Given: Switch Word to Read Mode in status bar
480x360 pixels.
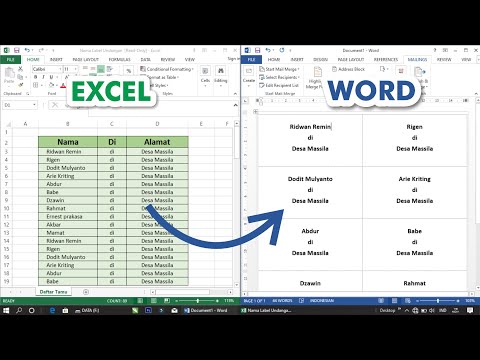Looking at the screenshot, I should coord(381,301).
